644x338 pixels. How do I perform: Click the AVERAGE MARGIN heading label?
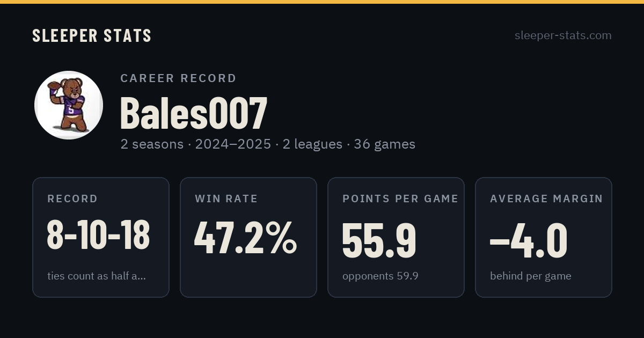click(546, 199)
